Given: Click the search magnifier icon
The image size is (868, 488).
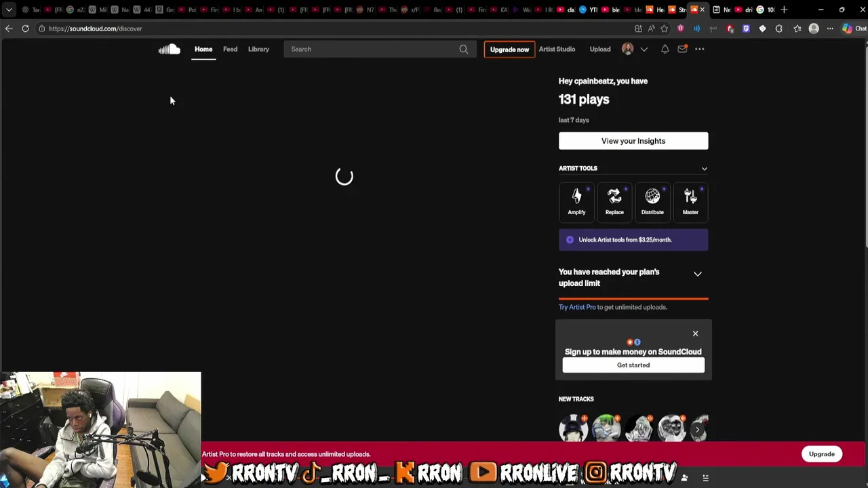Looking at the screenshot, I should [464, 49].
